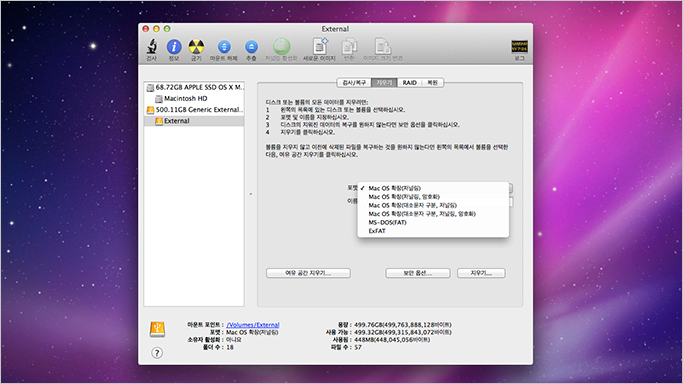Choose Mac OS Extended (Journaled, Encrypted) format
The width and height of the screenshot is (683, 384).
(433, 197)
